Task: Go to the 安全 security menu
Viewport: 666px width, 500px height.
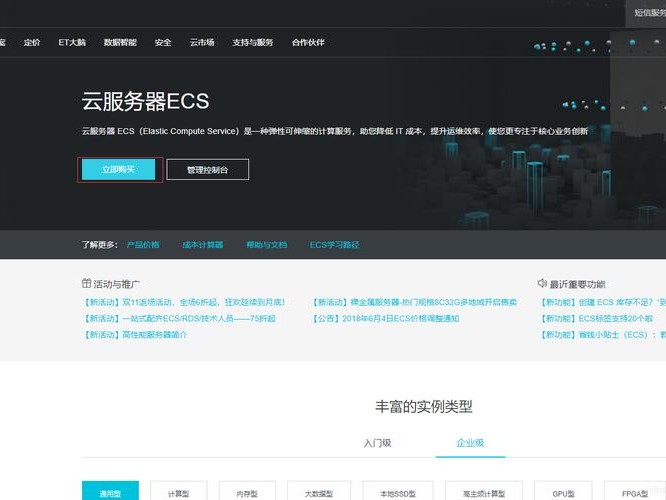Action: coord(163,42)
